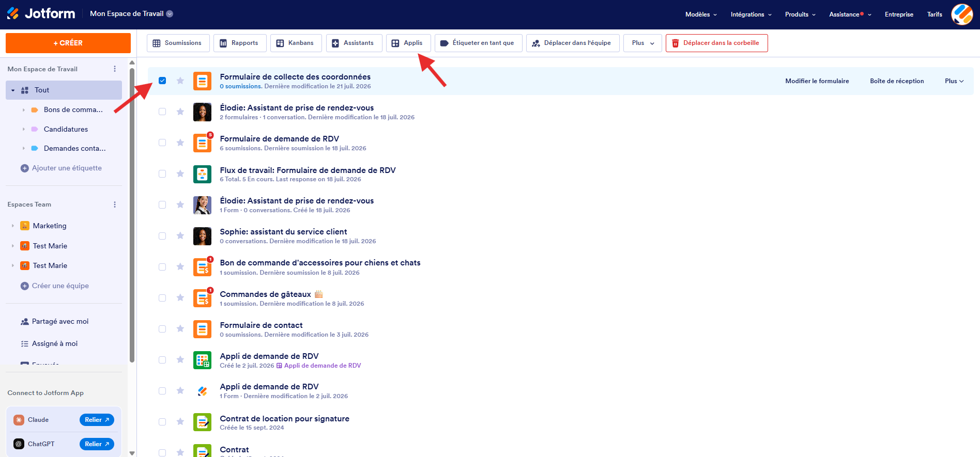Screen dimensions: 980x457
Task: Open the Assistance dropdown
Action: point(850,14)
